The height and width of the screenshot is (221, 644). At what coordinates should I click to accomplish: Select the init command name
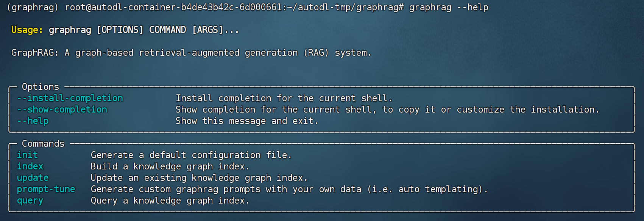27,155
